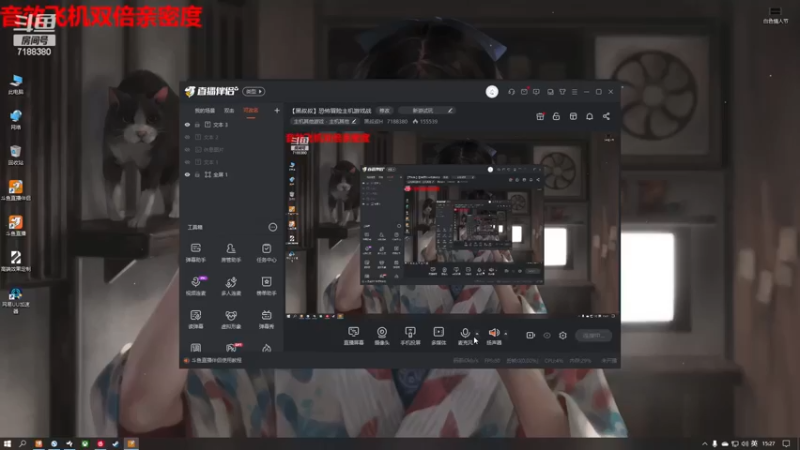Toggle visibility of the 文本 2 layer
This screenshot has height=450, width=800.
[187, 137]
